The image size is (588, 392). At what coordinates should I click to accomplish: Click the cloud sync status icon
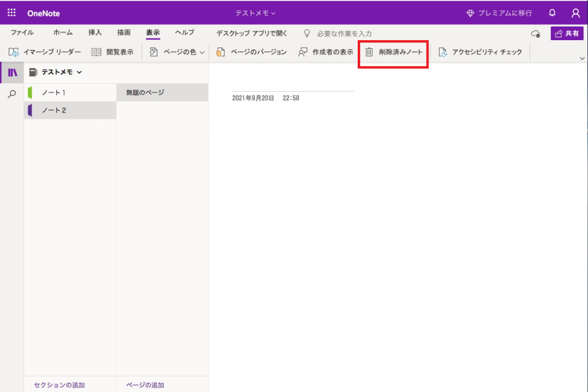pos(536,34)
